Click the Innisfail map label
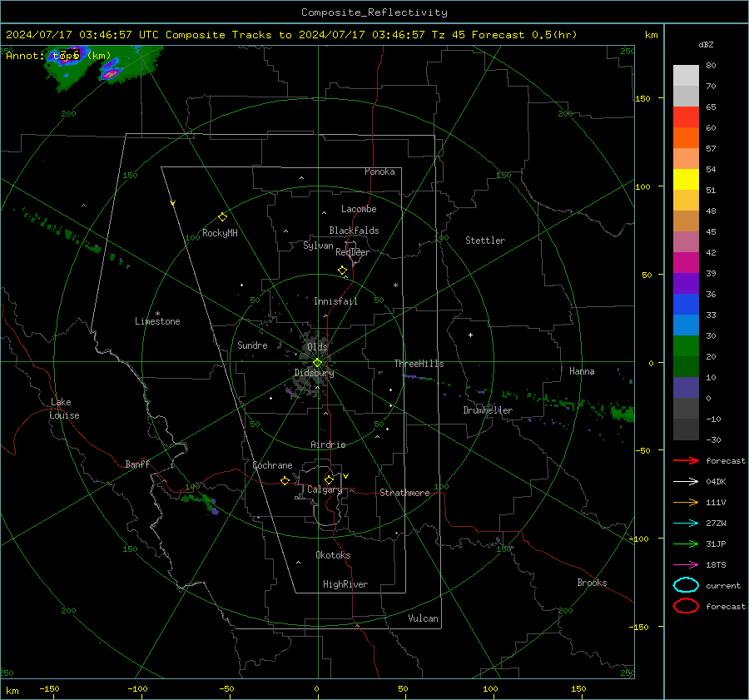 (x=335, y=301)
